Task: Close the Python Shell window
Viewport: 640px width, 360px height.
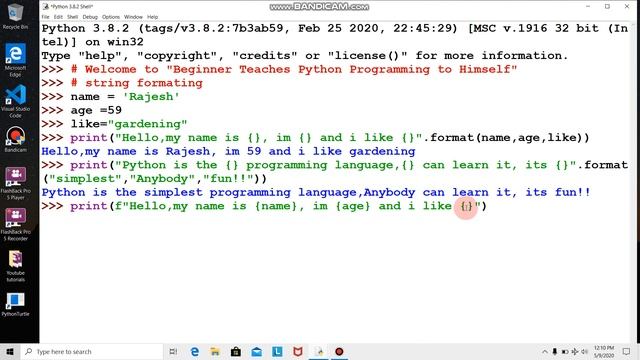Action: point(627,7)
